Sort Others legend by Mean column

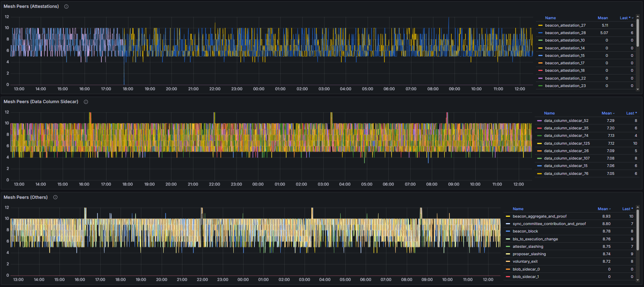[x=603, y=209]
